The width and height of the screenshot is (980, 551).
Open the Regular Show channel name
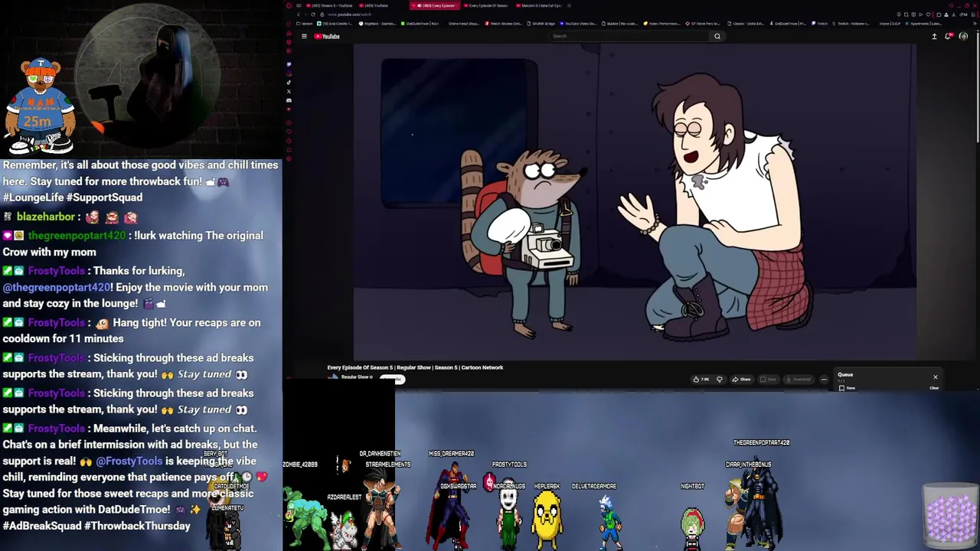click(x=356, y=377)
